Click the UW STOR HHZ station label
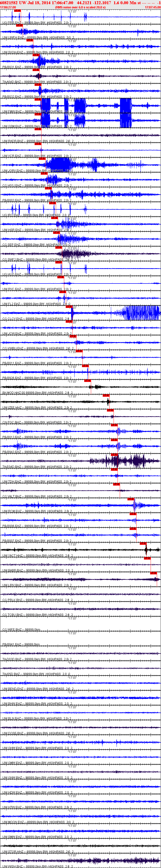Screen dimensions: 161x868 point(13,852)
